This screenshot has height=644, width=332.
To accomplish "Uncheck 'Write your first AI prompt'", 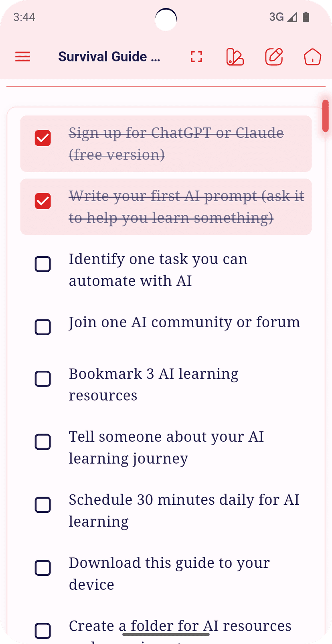I will point(43,201).
